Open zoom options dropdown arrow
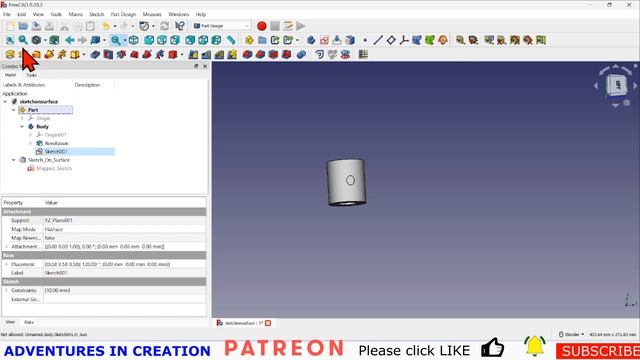This screenshot has height=360, width=640. pos(124,40)
